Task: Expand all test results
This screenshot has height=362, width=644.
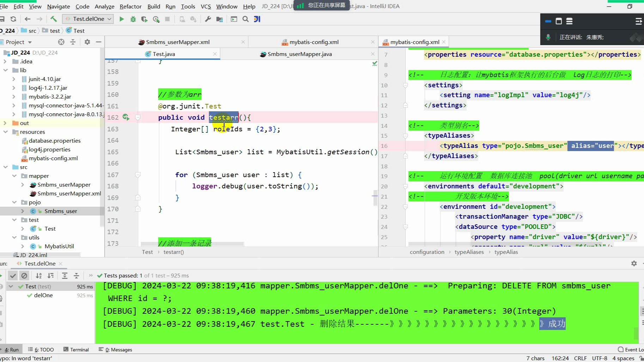Action: [x=65, y=276]
